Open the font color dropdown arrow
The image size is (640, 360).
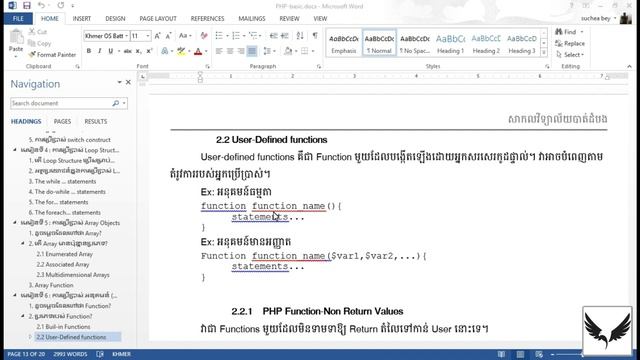tap(206, 51)
